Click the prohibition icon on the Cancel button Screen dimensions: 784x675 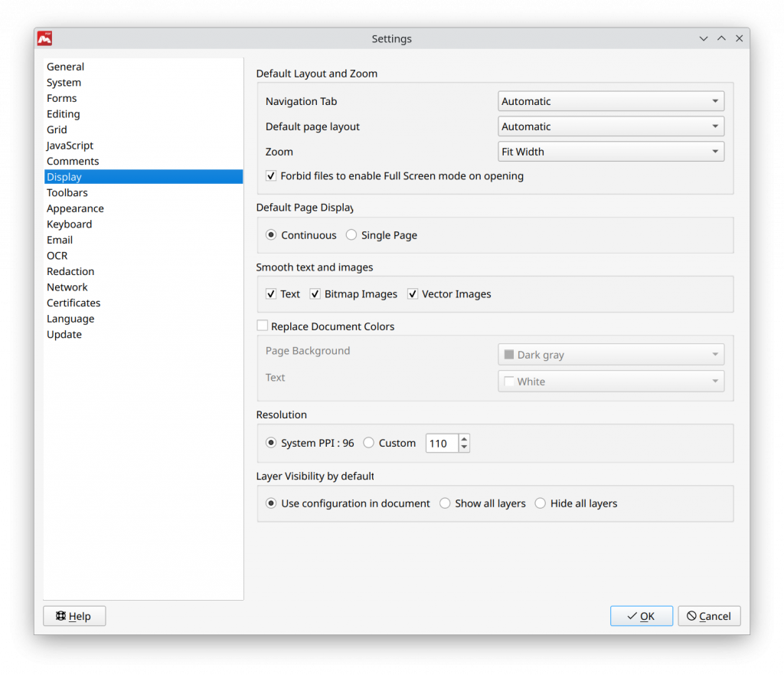691,615
